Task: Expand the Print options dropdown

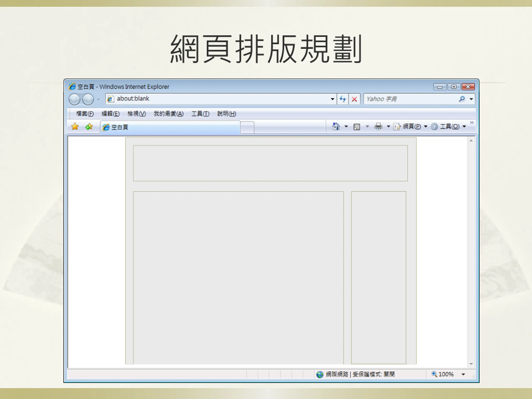Action: [x=388, y=126]
